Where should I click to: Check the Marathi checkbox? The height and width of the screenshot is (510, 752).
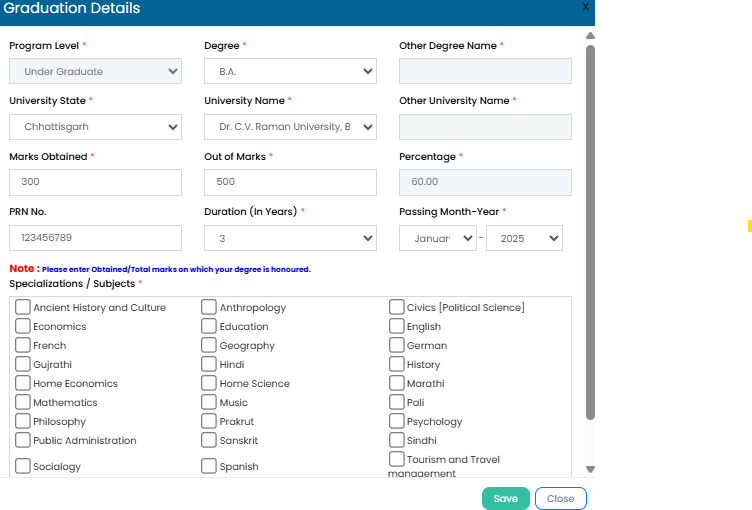(397, 383)
